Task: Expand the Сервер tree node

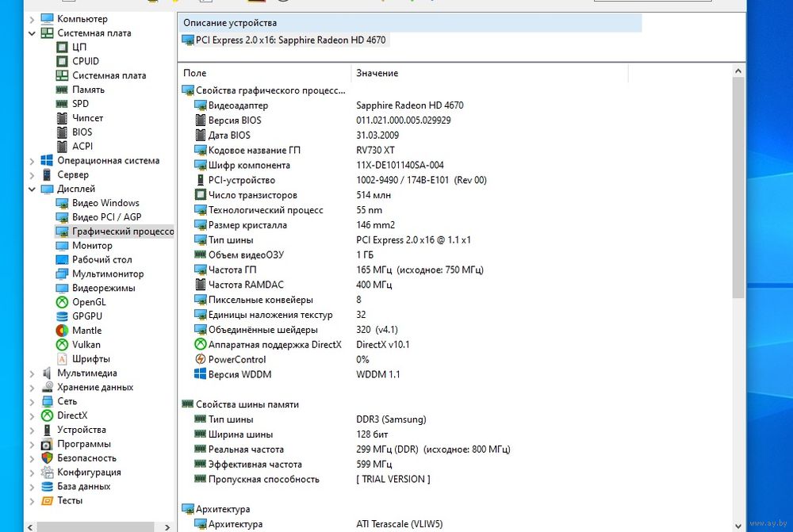Action: [x=32, y=175]
